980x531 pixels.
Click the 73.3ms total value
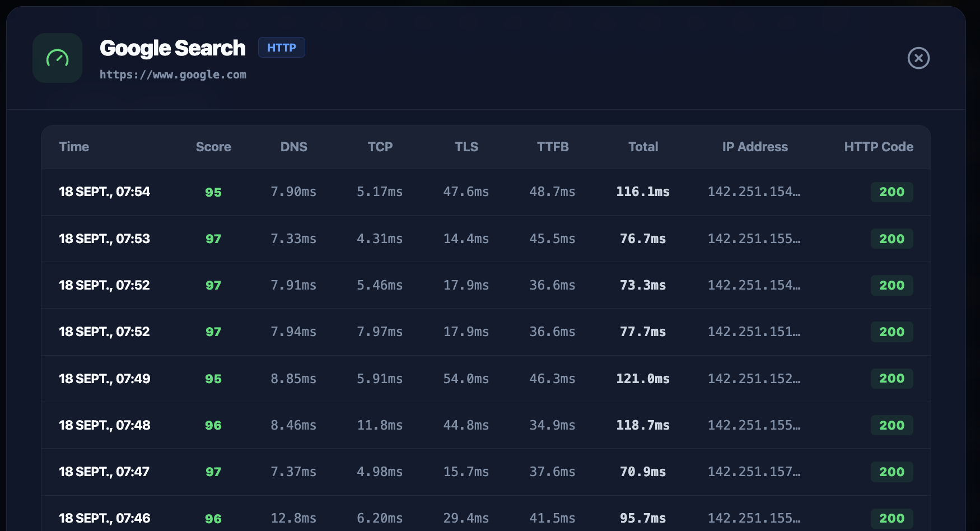[643, 285]
